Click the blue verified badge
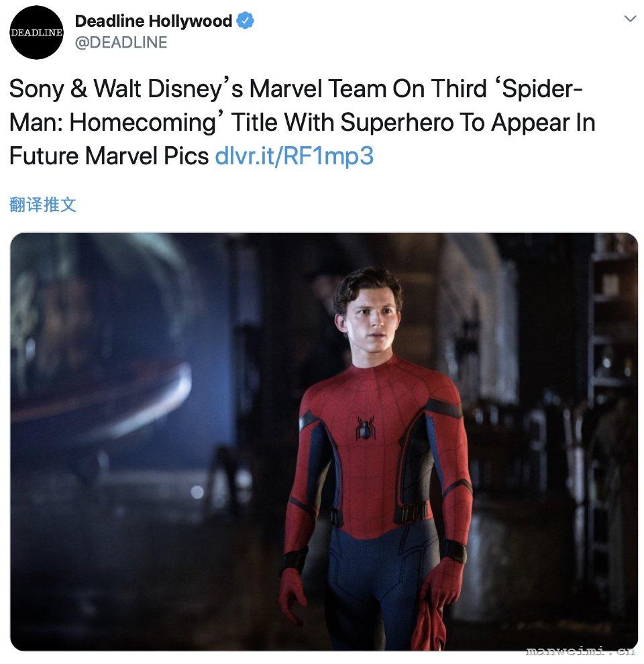The width and height of the screenshot is (644, 664). click(245, 21)
